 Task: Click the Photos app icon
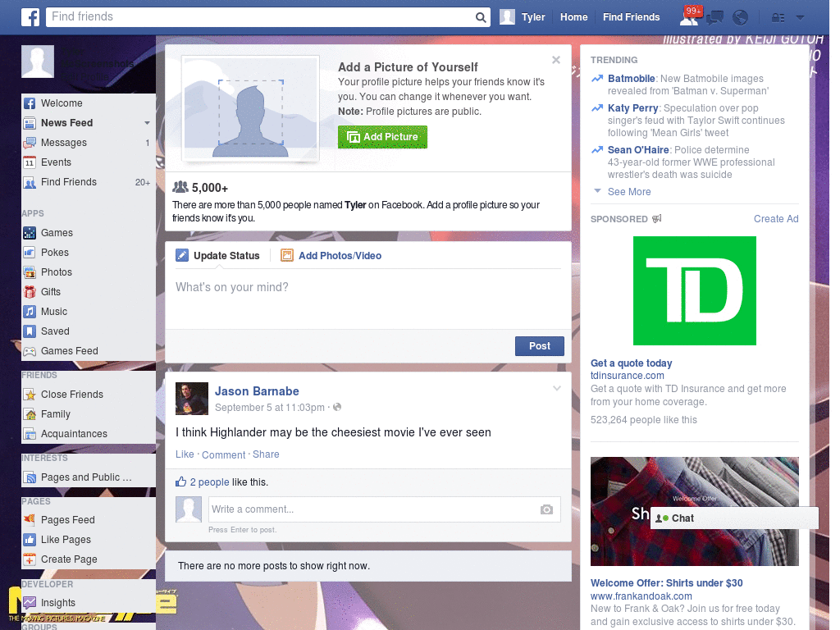(x=30, y=272)
